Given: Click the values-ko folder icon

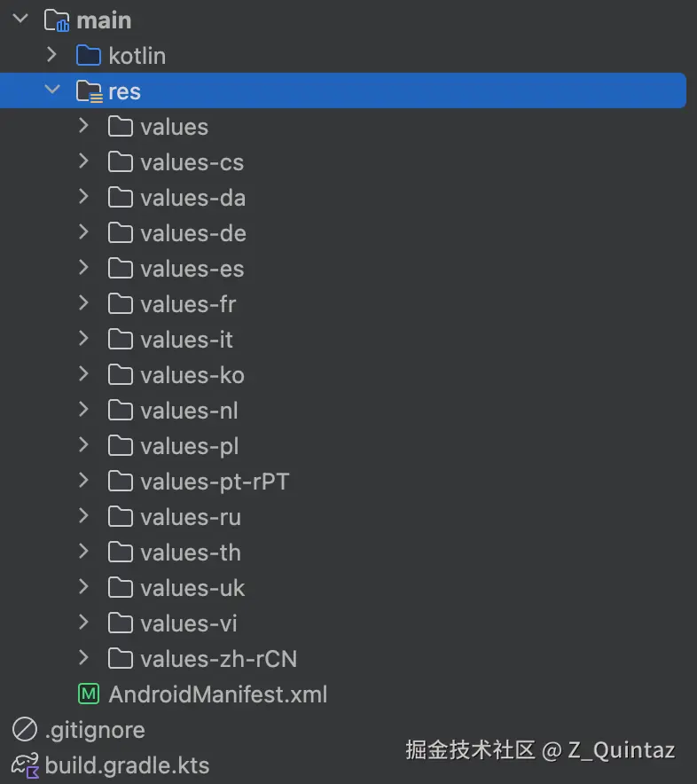Looking at the screenshot, I should click(121, 375).
